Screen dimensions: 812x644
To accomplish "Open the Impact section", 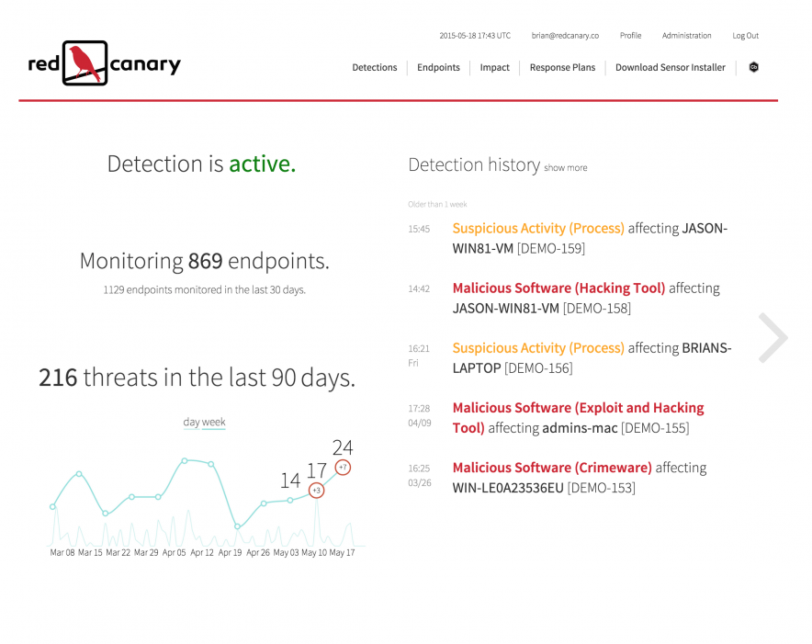I will tap(494, 67).
